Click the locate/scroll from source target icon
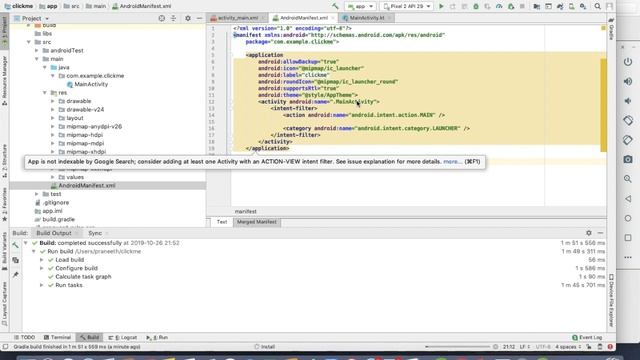Screen dimensions: 640x360 [x=162, y=18]
